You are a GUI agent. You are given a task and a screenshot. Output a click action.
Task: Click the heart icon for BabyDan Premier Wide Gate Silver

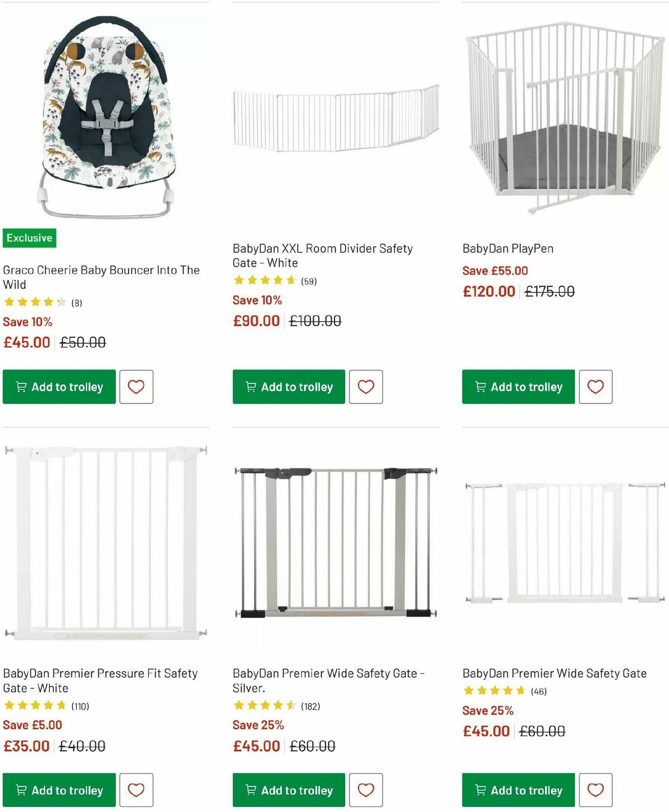click(366, 790)
